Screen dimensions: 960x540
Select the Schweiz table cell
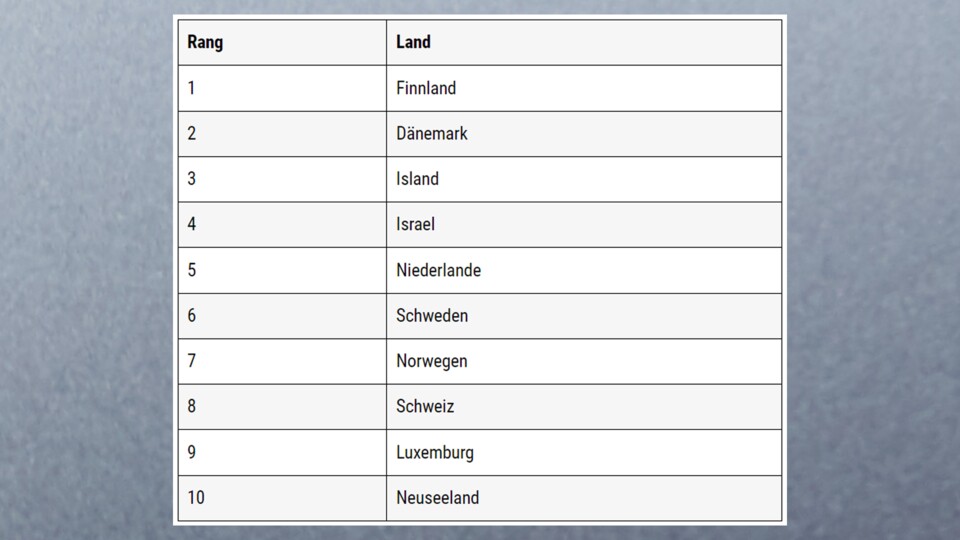pos(425,406)
